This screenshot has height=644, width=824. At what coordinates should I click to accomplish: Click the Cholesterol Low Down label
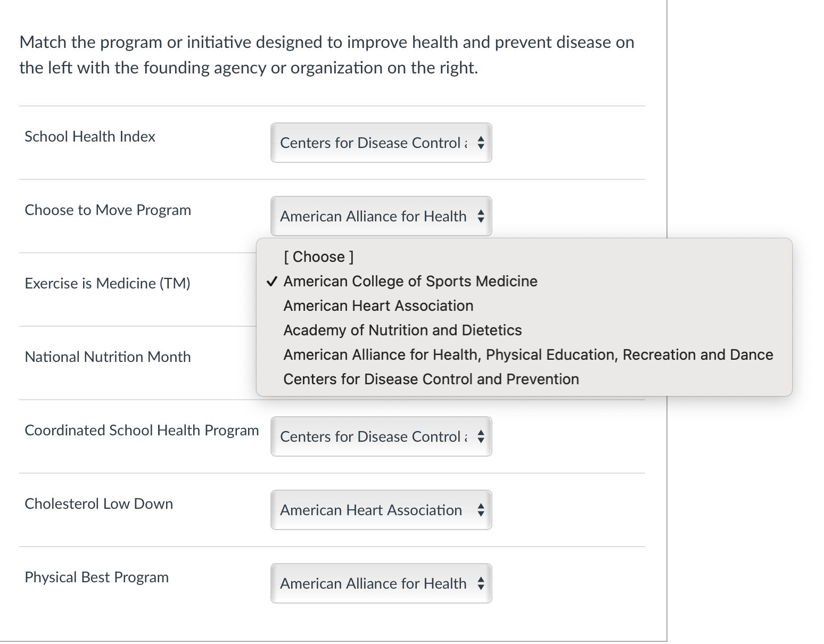tap(98, 503)
